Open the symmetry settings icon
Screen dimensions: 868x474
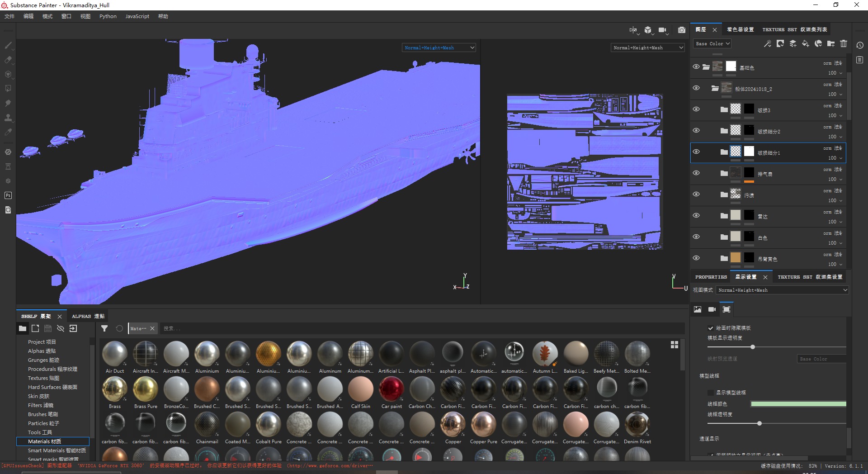pos(633,30)
